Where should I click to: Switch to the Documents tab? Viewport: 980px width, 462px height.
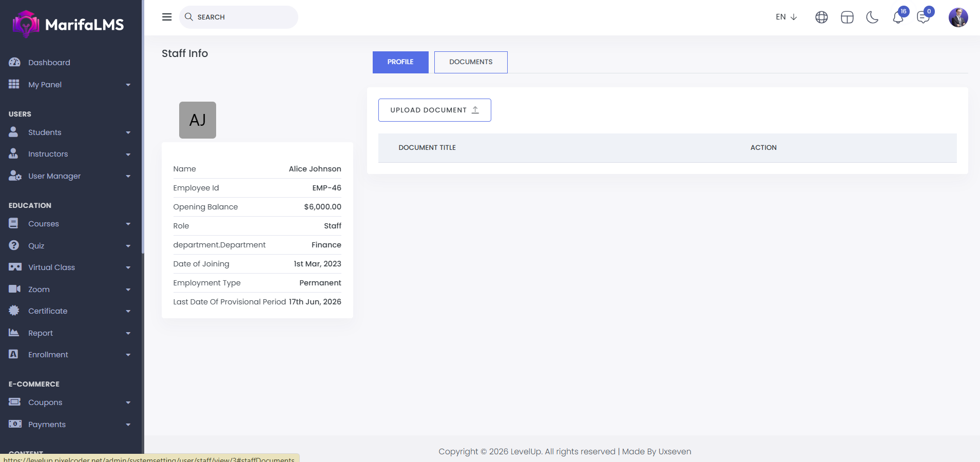coord(471,62)
